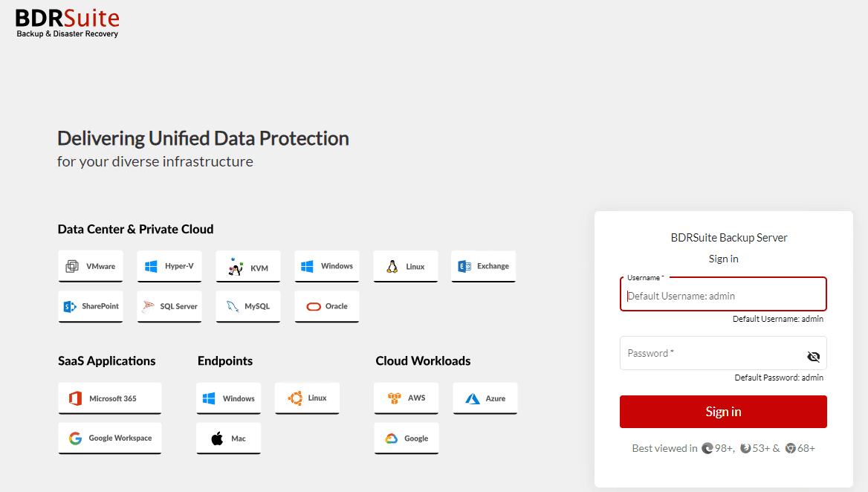This screenshot has height=492, width=868.
Task: Select Mac under Endpoints
Action: click(228, 438)
